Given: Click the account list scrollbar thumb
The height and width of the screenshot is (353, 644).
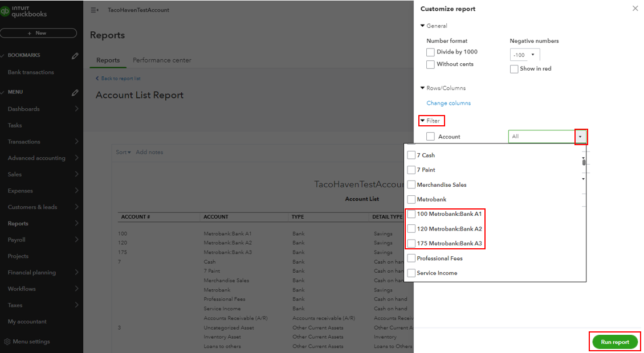Looking at the screenshot, I should tap(584, 162).
